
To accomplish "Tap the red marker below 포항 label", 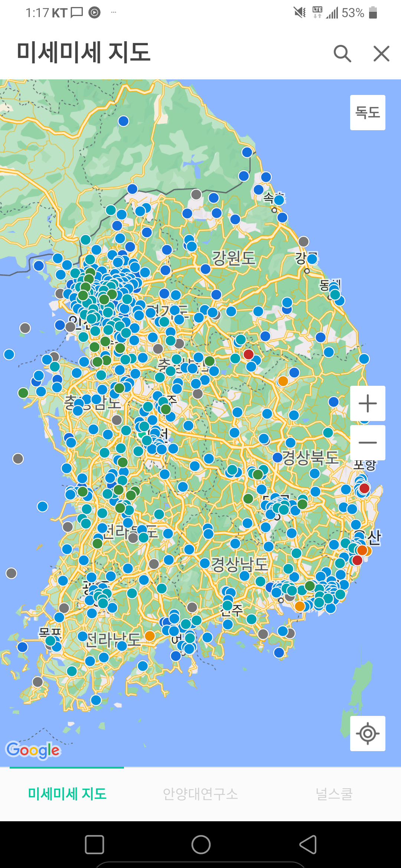I will [x=364, y=488].
